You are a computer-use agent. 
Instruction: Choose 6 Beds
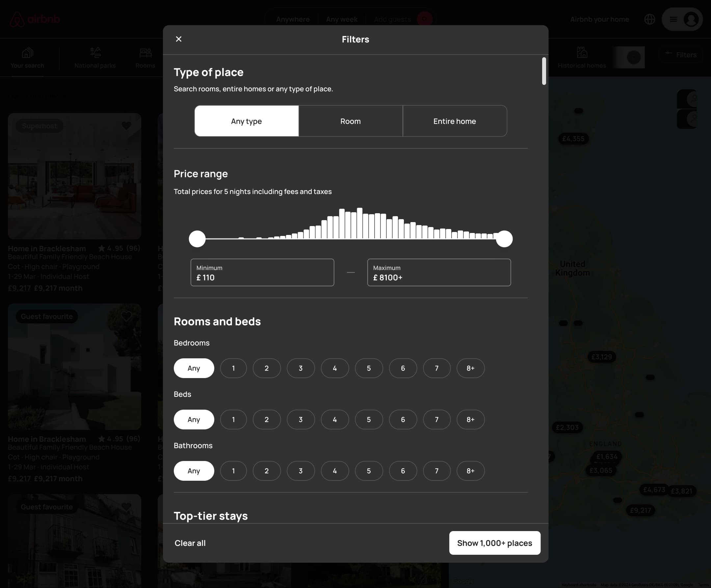coord(403,420)
